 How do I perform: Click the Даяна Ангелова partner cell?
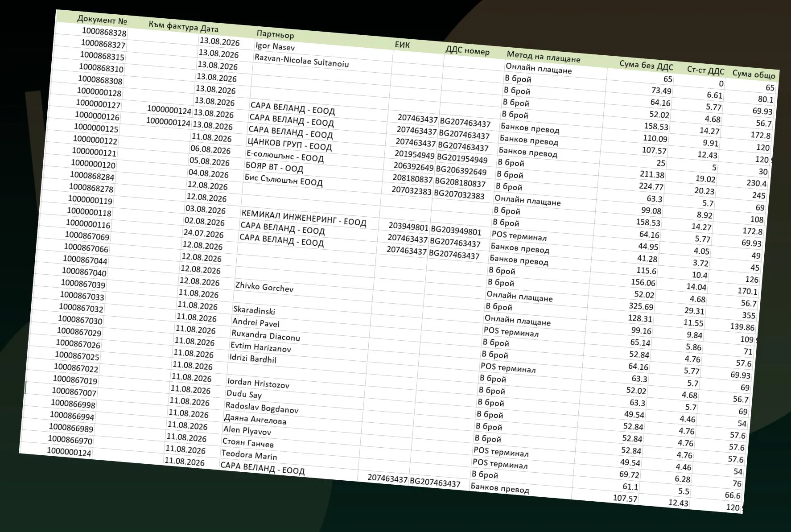coord(255,419)
